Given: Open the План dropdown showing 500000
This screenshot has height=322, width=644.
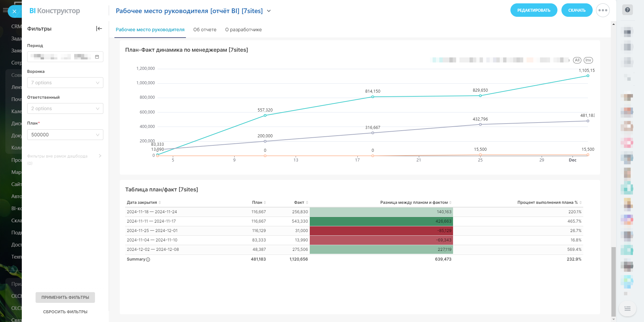Looking at the screenshot, I should coord(65,135).
